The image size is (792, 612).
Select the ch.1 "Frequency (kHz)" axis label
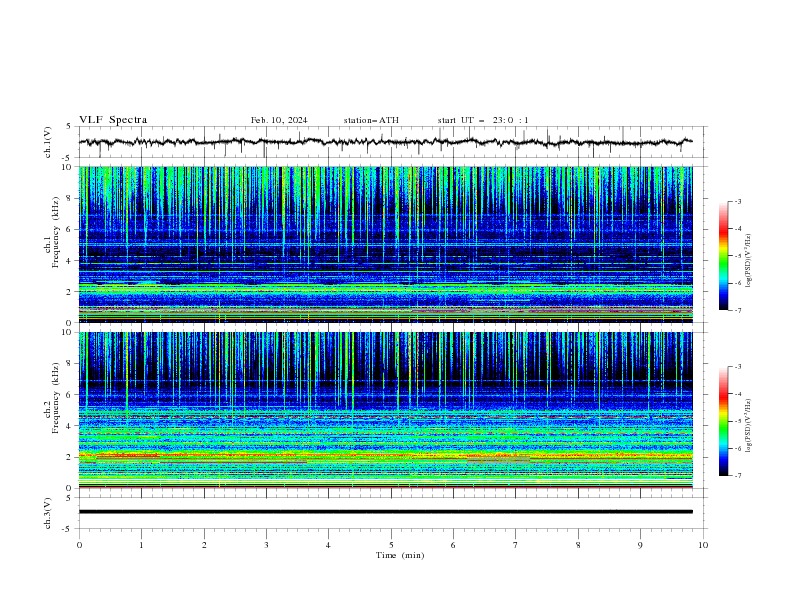coord(56,232)
